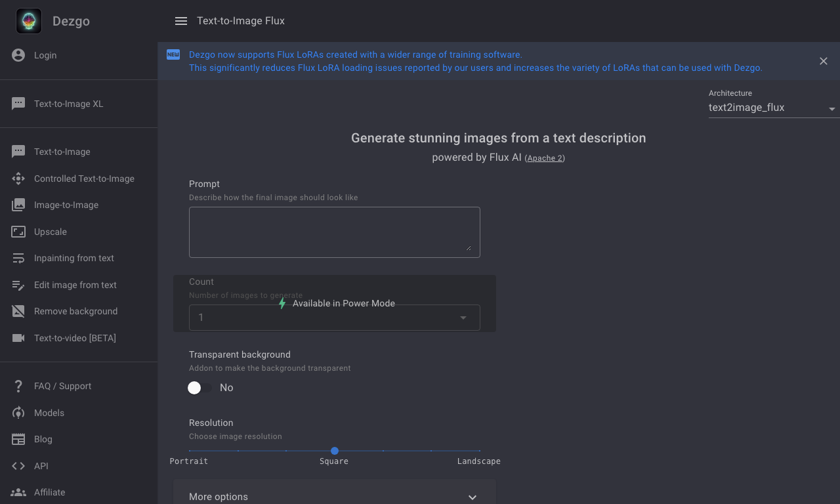The height and width of the screenshot is (504, 840).
Task: Click the Apache 2 license link
Action: pos(545,158)
